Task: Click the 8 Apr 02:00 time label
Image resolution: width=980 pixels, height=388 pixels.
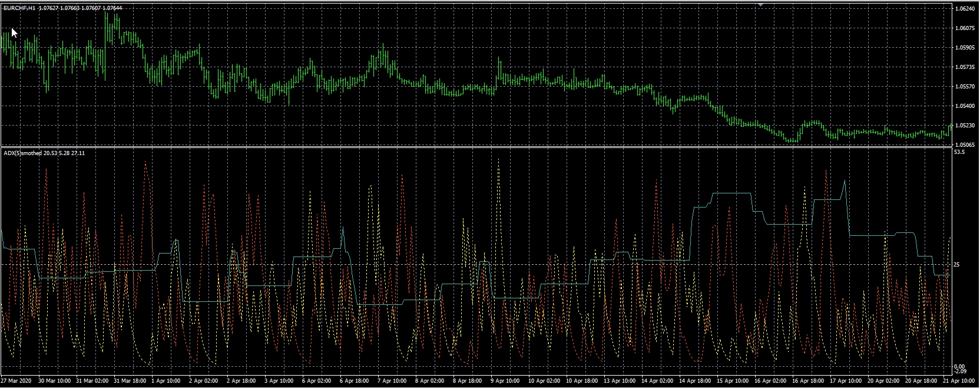Action: coord(431,381)
